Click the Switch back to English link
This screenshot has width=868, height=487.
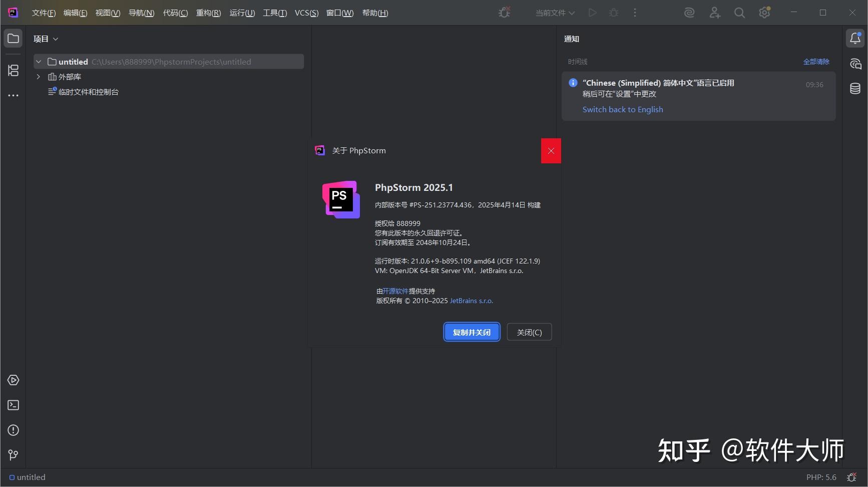click(x=623, y=109)
